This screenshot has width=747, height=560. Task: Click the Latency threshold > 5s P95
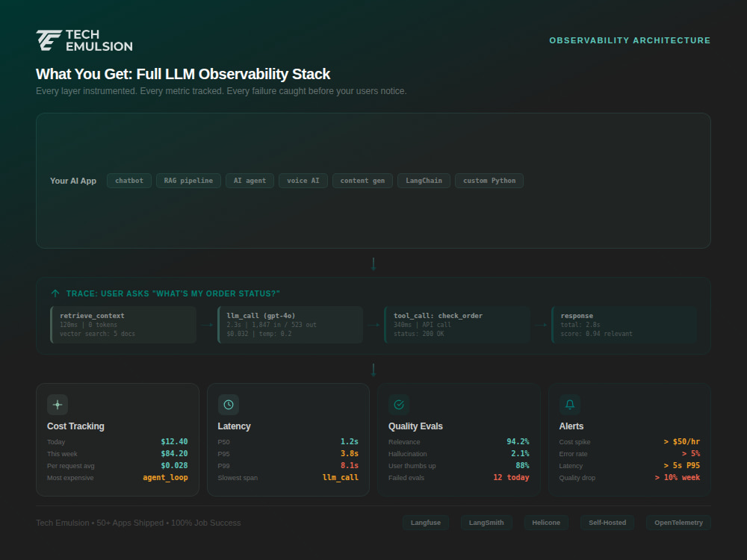682,465
